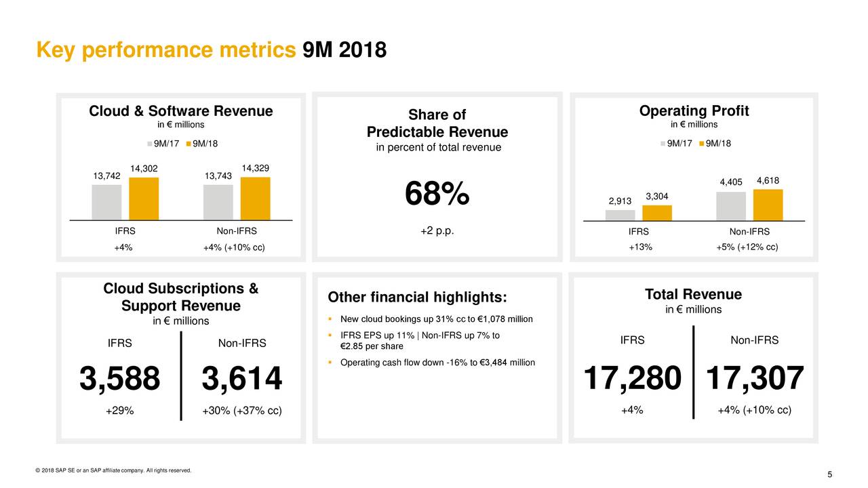
Task: Click the big 17,307 Non-IFRS figure
Action: [755, 378]
